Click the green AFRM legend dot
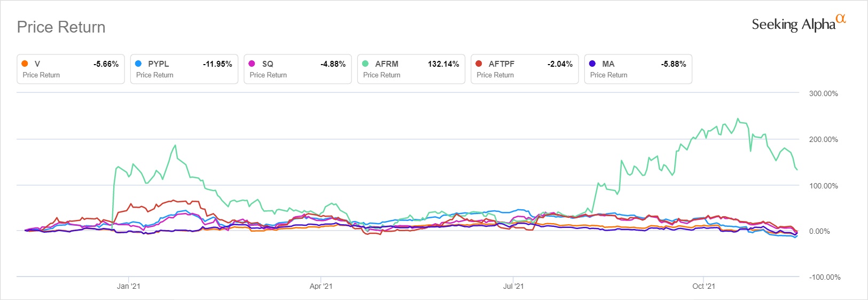 tap(365, 64)
